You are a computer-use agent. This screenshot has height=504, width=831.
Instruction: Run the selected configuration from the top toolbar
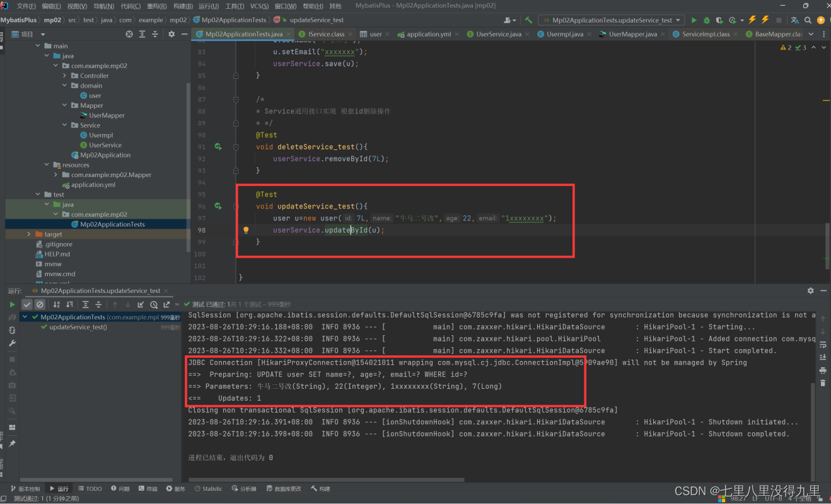pos(694,20)
